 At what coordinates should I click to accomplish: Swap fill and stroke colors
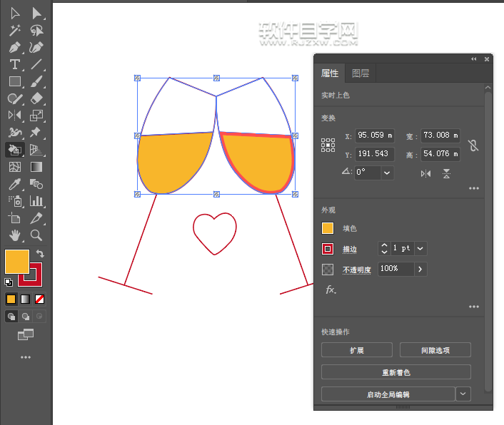pyautogui.click(x=40, y=254)
